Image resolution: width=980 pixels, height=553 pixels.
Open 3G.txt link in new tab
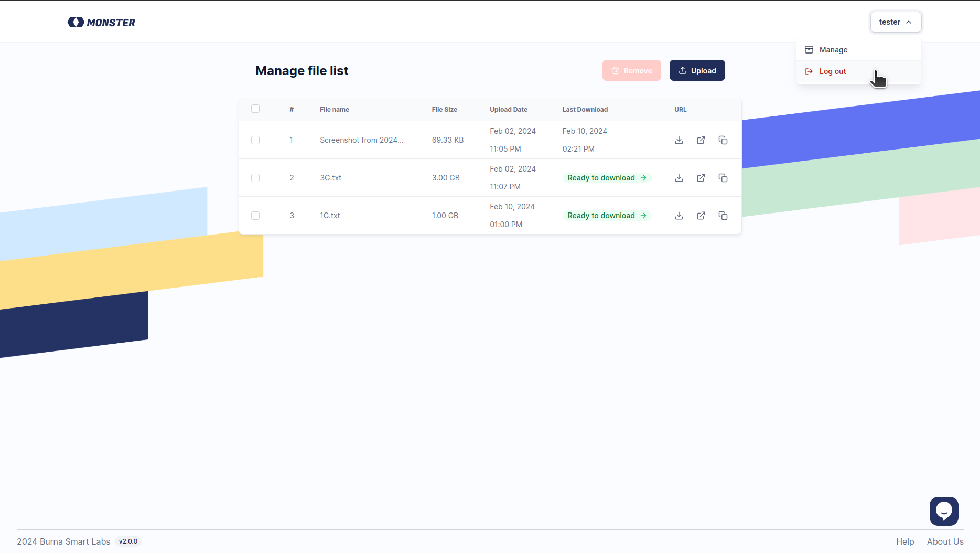(701, 178)
